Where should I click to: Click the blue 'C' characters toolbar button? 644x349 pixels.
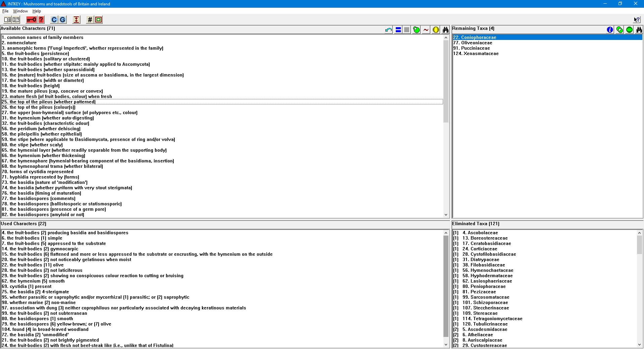54,20
